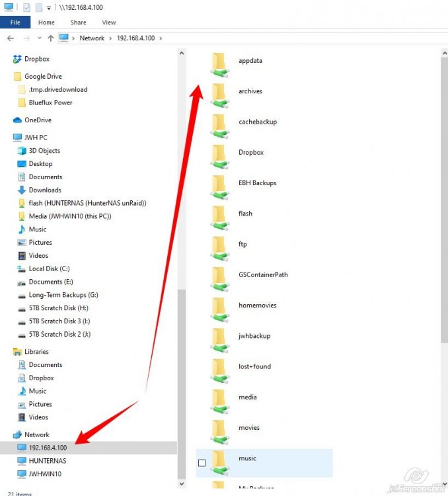Click the GSContainerPath folder icon
This screenshot has height=496, width=448.
click(x=219, y=279)
